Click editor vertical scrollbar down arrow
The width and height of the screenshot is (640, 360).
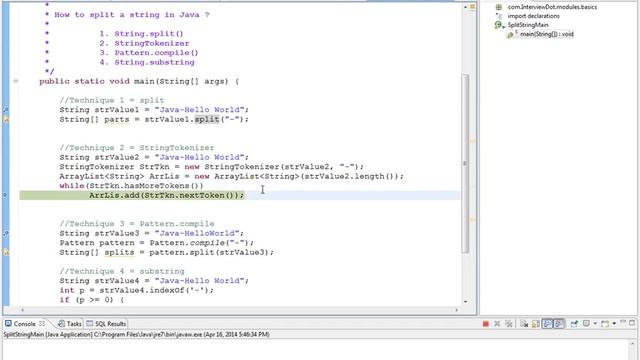465,301
